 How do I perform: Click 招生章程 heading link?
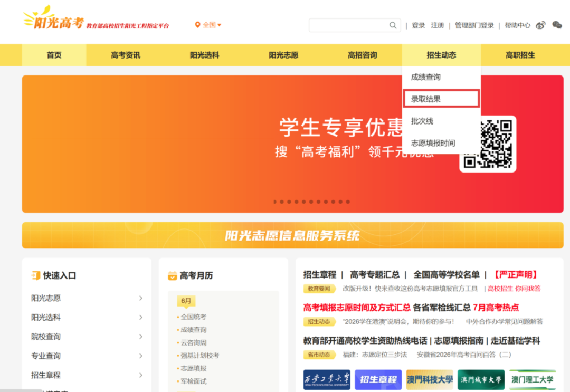click(320, 275)
